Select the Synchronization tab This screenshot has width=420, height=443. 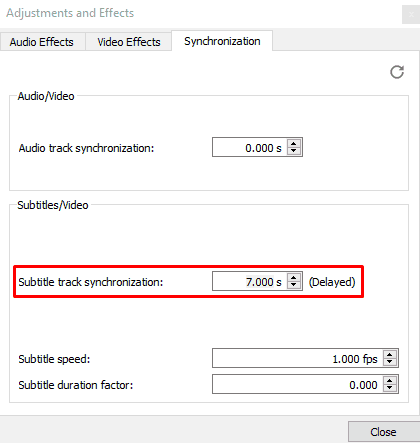click(222, 41)
